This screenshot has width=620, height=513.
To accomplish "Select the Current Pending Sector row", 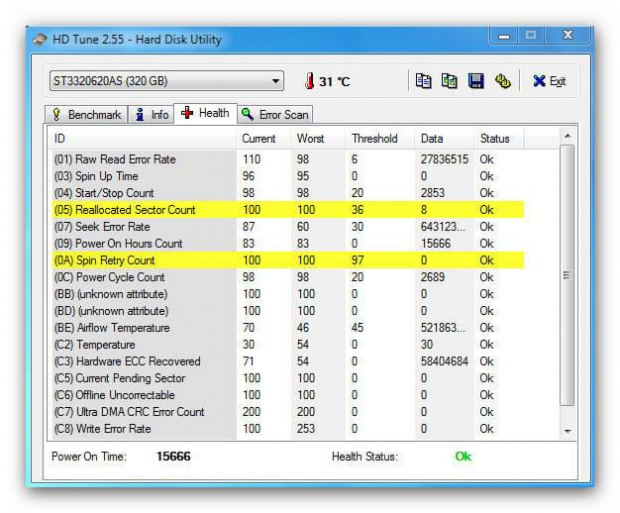I will pyautogui.click(x=287, y=378).
